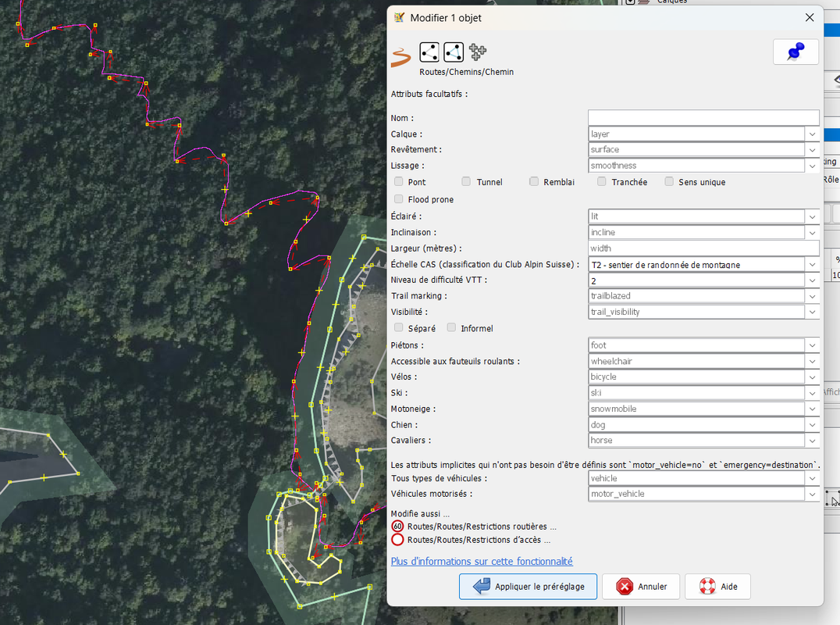
Task: Click the Largeur width input field
Action: 703,248
